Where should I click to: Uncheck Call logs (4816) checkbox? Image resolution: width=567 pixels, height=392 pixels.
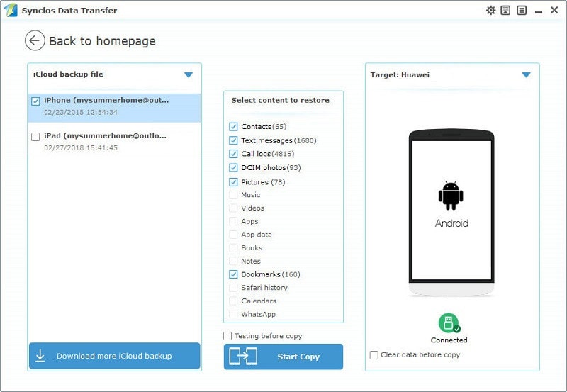[x=233, y=154]
